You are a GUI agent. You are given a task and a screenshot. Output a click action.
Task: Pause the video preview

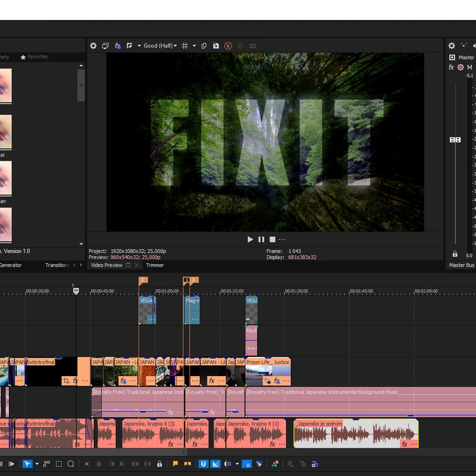tap(261, 240)
